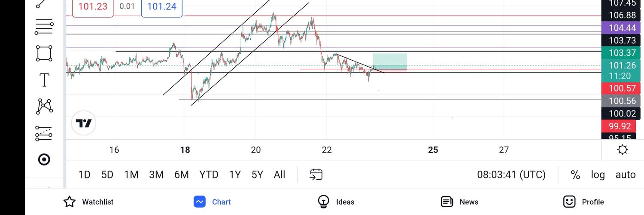Toggle auto scale mode
This screenshot has height=215, width=644.
tap(626, 175)
